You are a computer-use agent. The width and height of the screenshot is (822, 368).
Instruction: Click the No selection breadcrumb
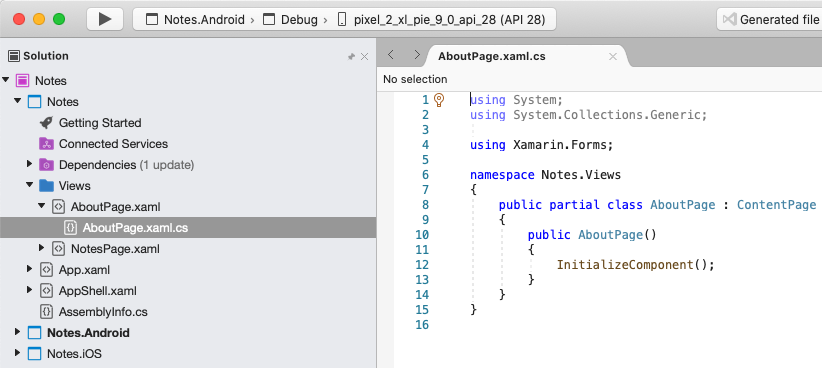(x=415, y=79)
